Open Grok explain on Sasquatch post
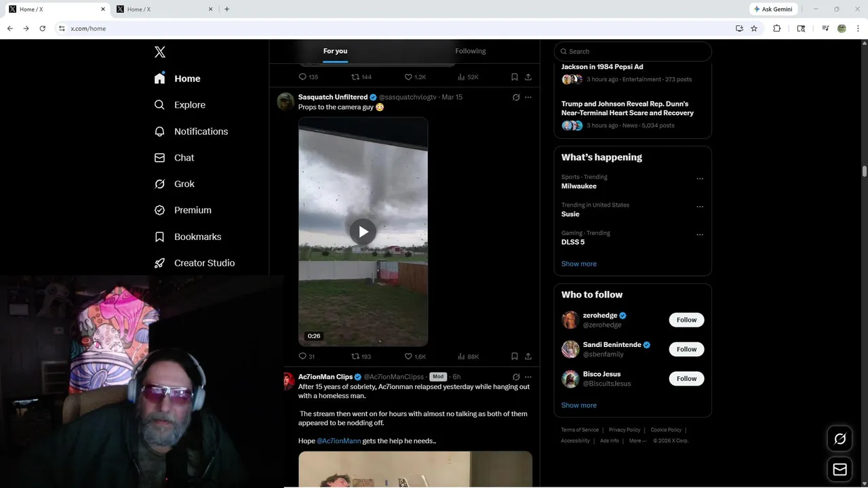 (x=516, y=98)
